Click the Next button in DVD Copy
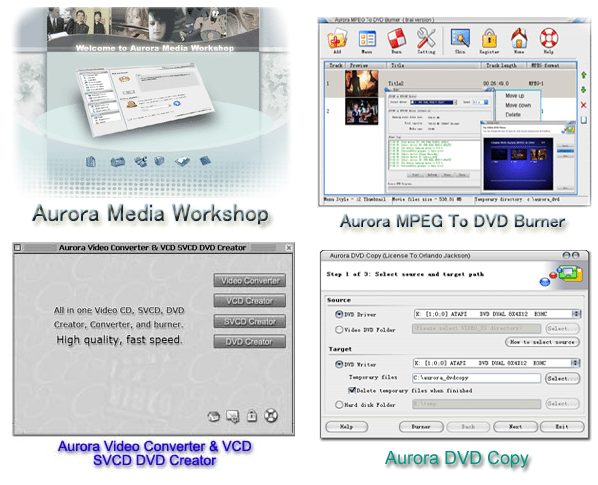Screen dimensions: 598x485 point(515,426)
